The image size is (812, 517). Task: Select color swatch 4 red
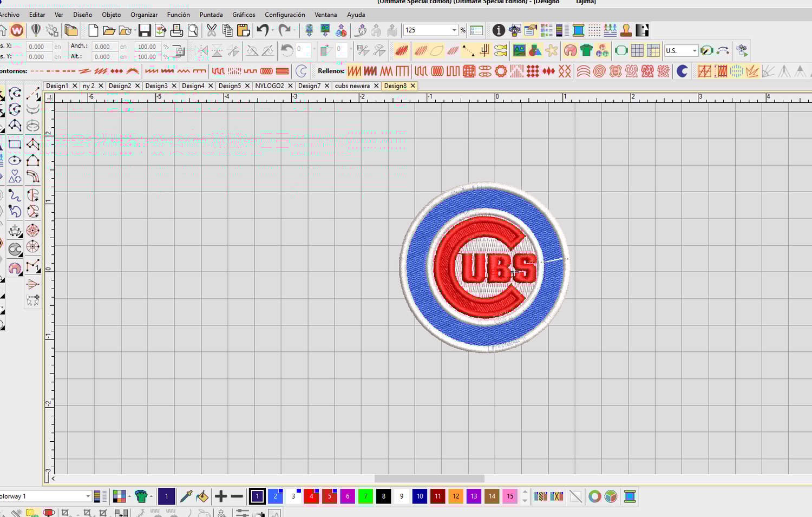311,496
